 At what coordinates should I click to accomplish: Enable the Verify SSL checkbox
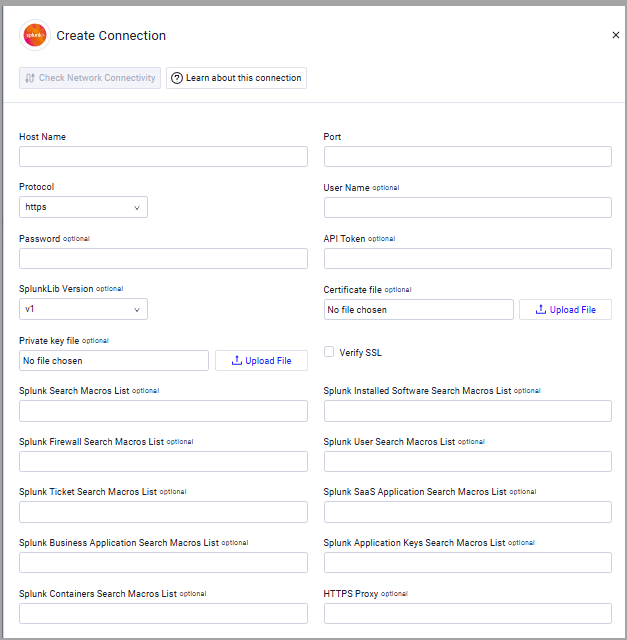pos(329,352)
